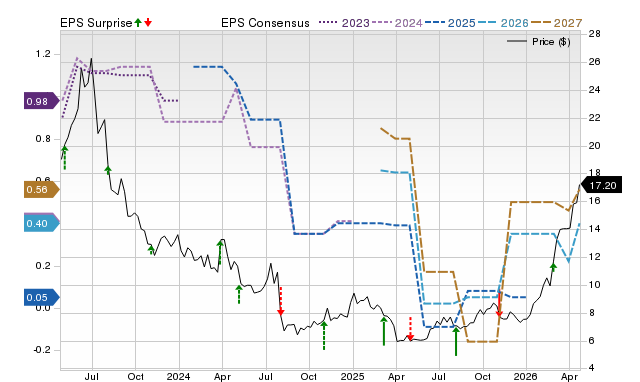The width and height of the screenshot is (640, 382).
Task: Click the red dashed surprise arrow near August 2024
Action: click(x=280, y=301)
